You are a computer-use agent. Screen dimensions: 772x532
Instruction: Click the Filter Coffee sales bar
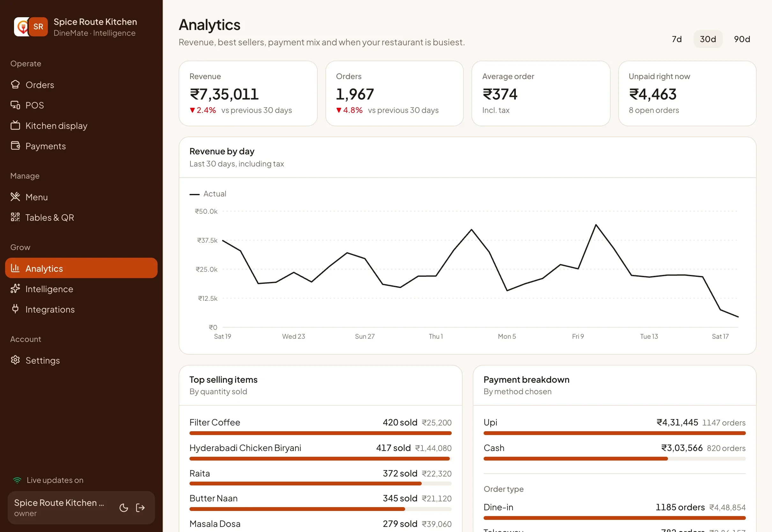tap(320, 433)
